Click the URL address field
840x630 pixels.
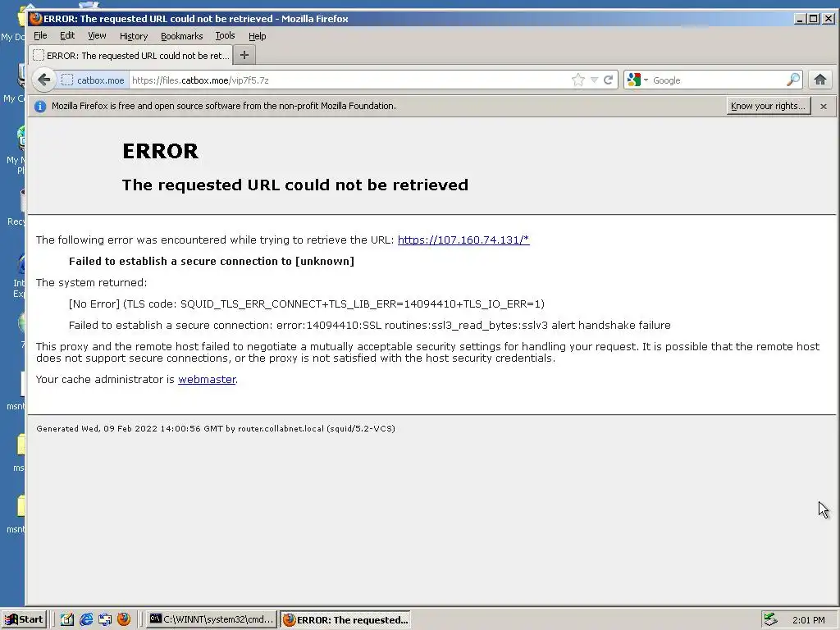point(348,80)
